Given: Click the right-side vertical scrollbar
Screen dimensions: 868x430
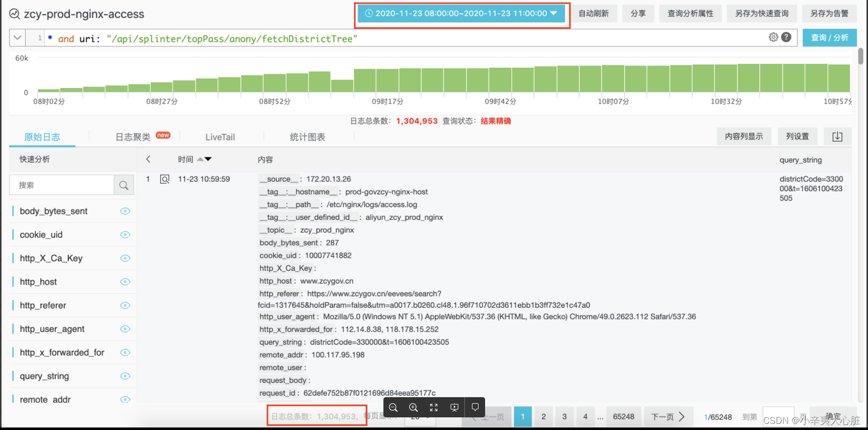Looking at the screenshot, I should coord(860,56).
